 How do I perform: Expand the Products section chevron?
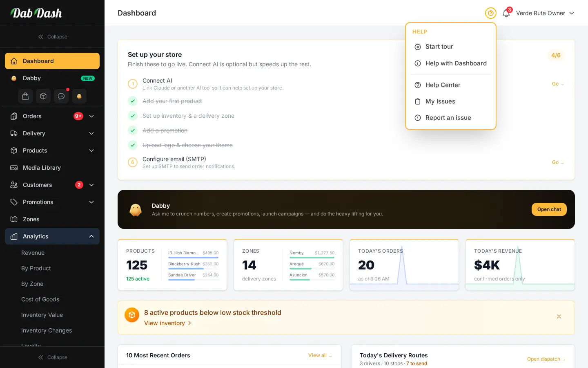tap(91, 150)
